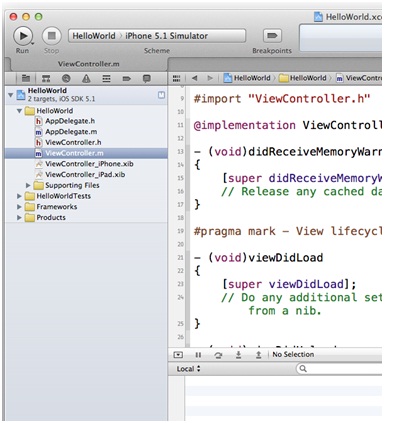Viewport: 417px width, 423px height.
Task: Choose the HelloWorld scheme
Action: [94, 36]
